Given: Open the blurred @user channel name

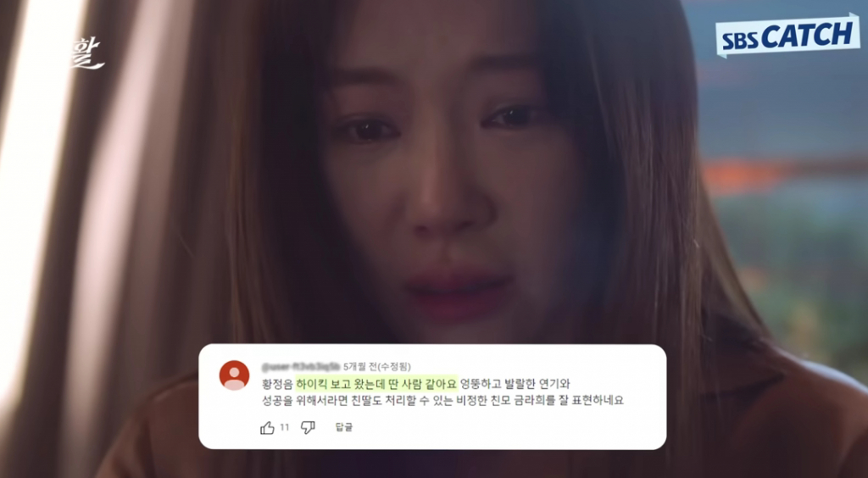Looking at the screenshot, I should (x=300, y=366).
